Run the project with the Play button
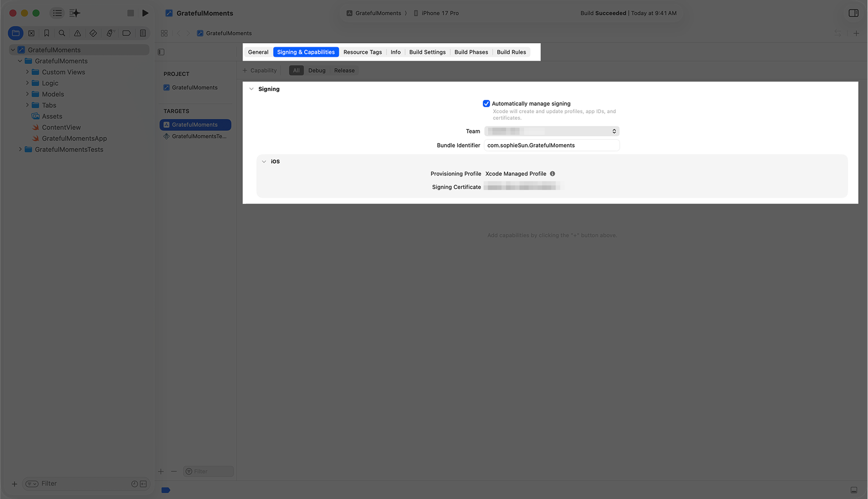The width and height of the screenshot is (868, 499). [145, 13]
